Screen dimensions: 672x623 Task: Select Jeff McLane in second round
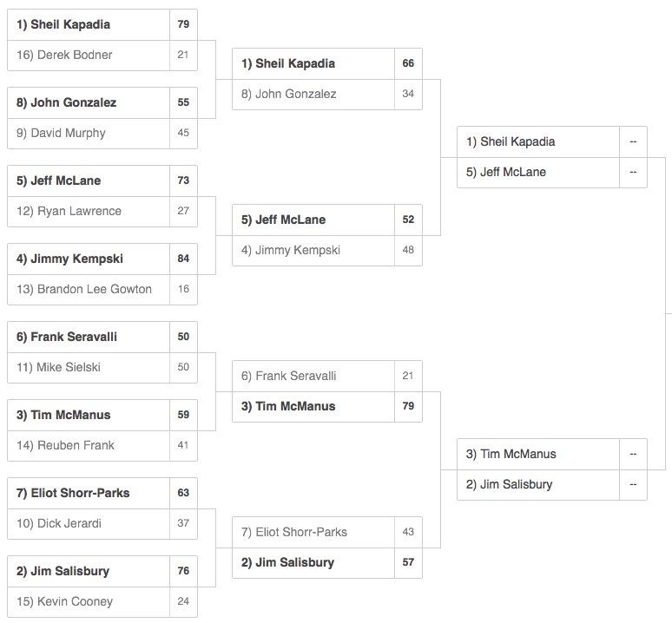tap(327, 220)
